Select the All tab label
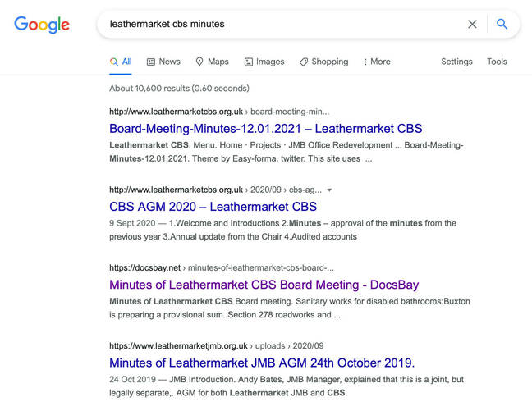This screenshot has width=532, height=411. tap(127, 62)
